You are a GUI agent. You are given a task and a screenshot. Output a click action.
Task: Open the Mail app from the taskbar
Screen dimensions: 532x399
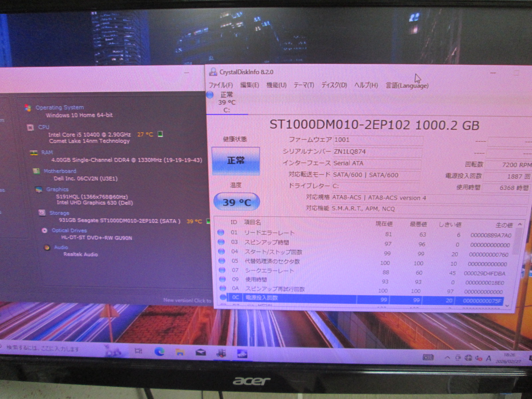click(x=200, y=352)
